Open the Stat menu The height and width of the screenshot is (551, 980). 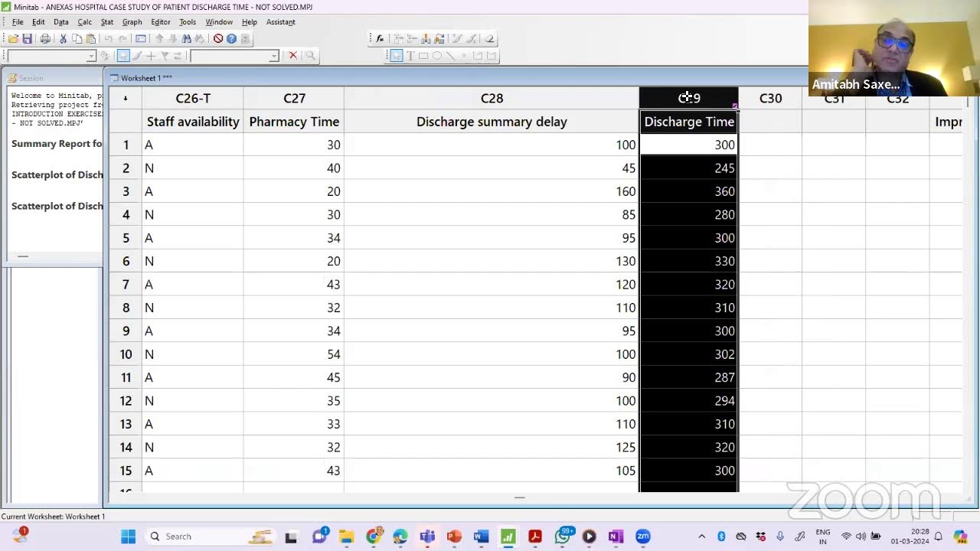107,22
